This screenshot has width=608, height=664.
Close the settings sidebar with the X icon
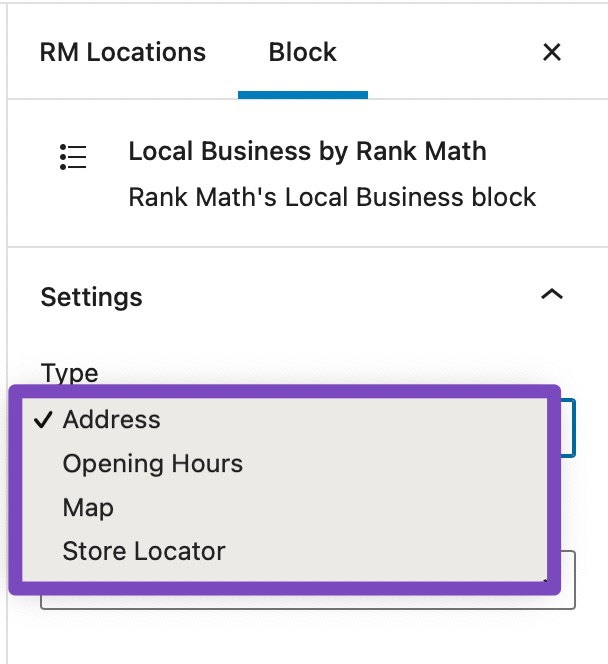coord(552,53)
